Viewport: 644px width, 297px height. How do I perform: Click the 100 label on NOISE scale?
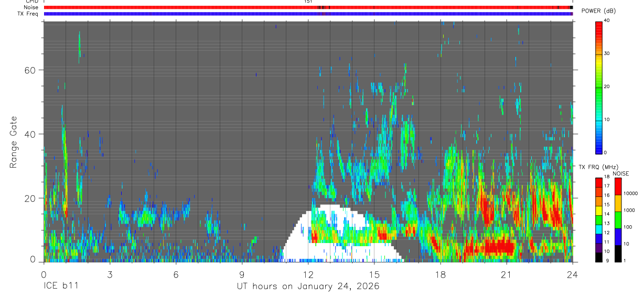[x=627, y=227]
